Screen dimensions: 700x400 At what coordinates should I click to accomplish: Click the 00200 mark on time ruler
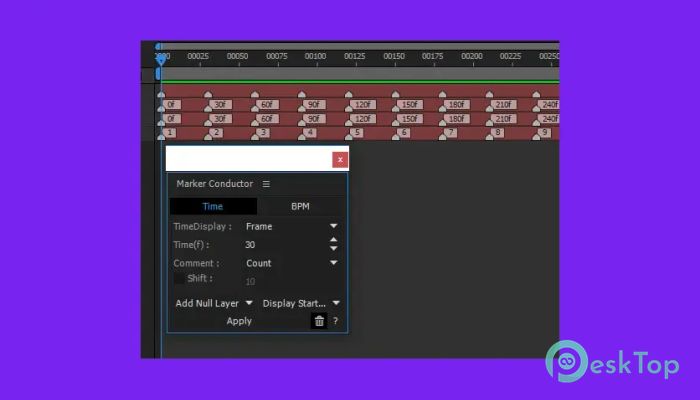pos(472,57)
